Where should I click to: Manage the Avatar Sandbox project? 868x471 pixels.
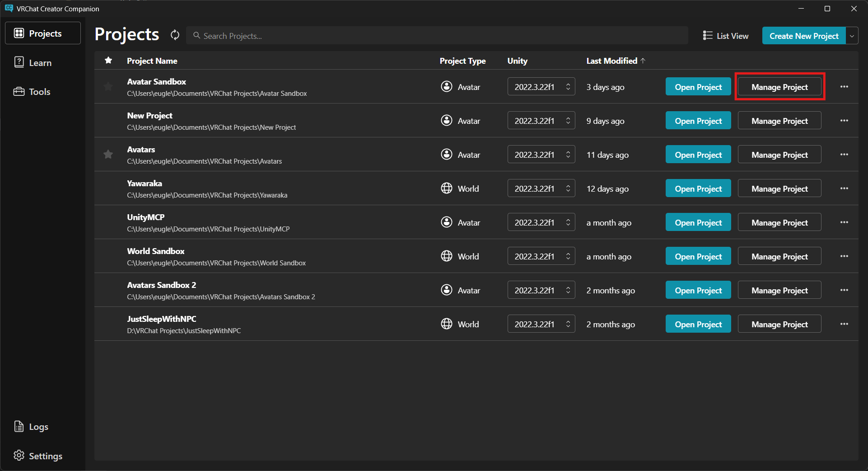point(779,86)
